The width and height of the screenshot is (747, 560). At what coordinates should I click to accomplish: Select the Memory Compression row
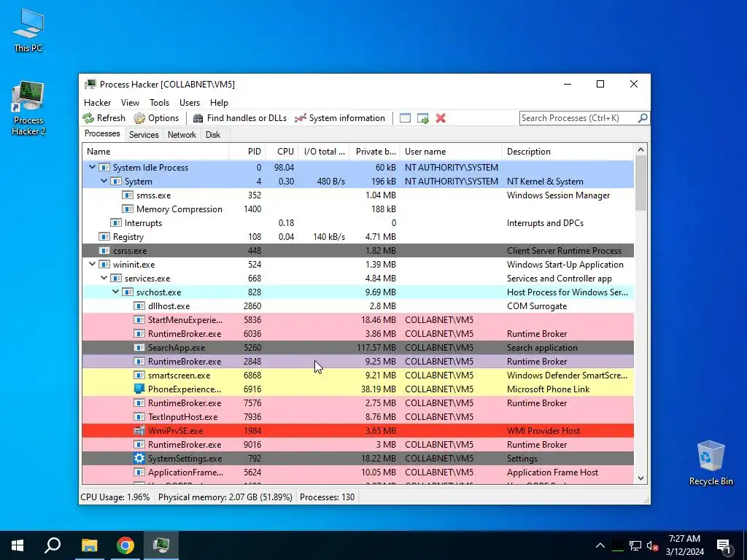pos(358,209)
